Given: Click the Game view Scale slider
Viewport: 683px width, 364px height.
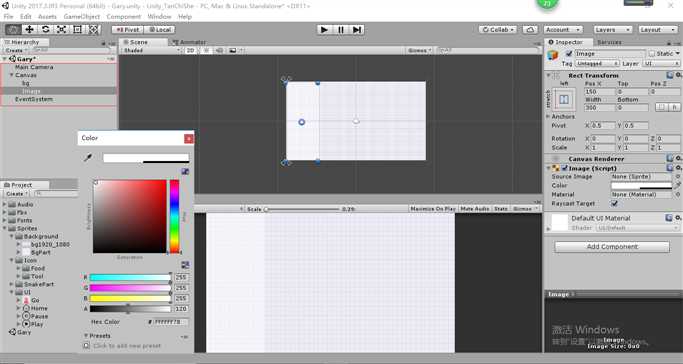Looking at the screenshot, I should (301, 209).
